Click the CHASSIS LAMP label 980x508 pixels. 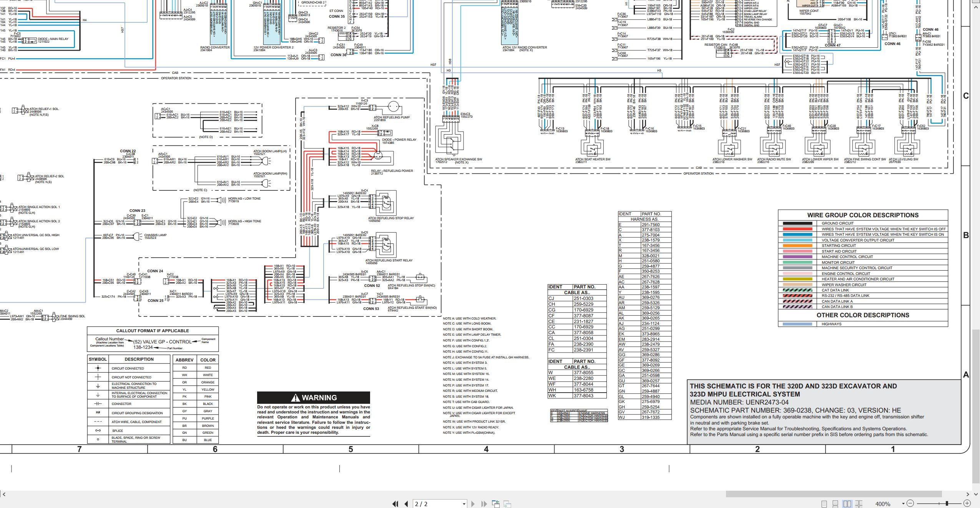(155, 235)
